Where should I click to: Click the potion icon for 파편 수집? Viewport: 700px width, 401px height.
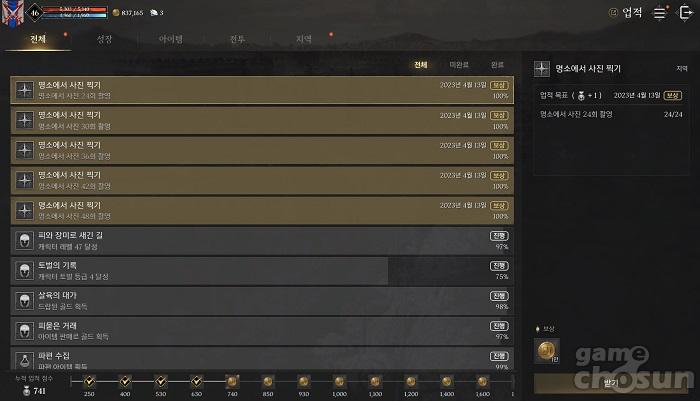coord(25,360)
